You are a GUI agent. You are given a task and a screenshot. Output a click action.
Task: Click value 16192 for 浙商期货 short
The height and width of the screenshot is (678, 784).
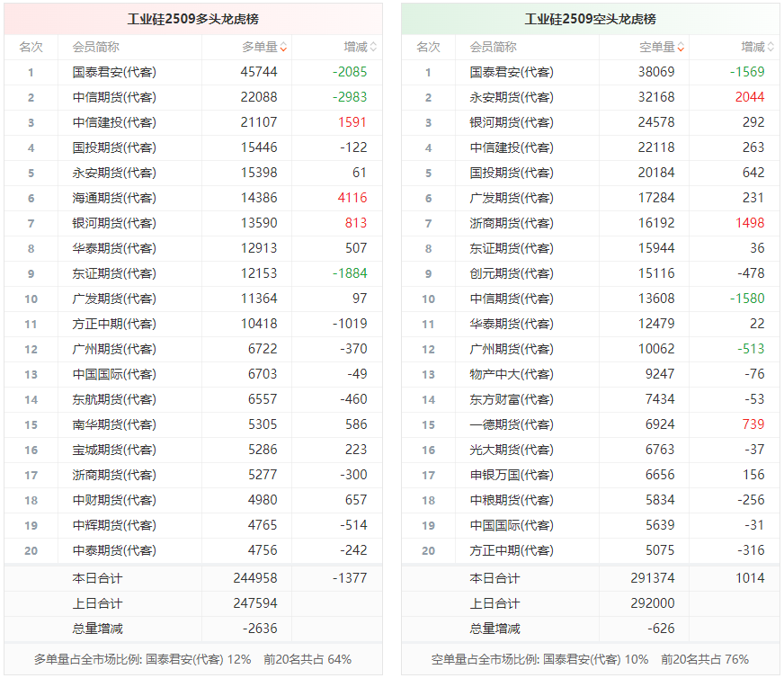pos(656,223)
